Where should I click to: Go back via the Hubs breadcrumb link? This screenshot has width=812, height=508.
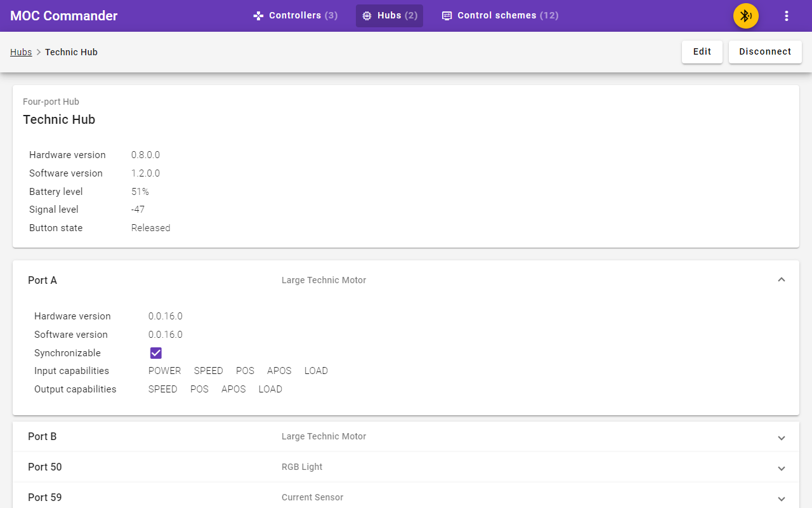click(x=21, y=52)
